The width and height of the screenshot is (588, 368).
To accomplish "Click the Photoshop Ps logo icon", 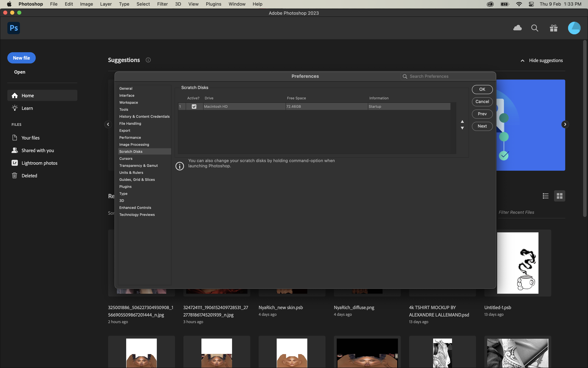I will pos(14,28).
